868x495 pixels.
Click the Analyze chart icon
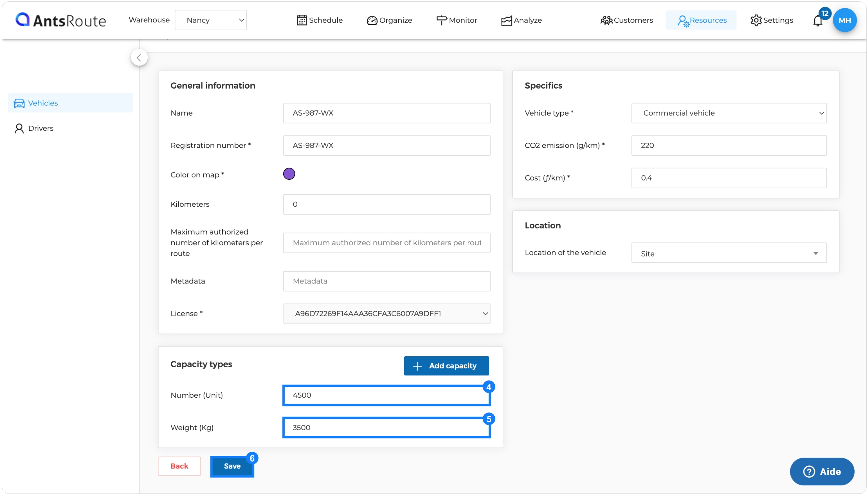[x=506, y=21]
